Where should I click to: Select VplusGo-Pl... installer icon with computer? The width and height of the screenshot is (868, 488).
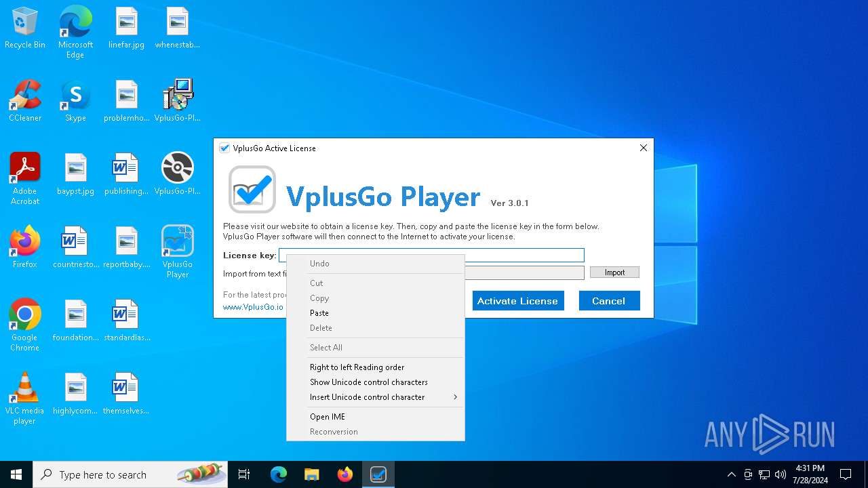pyautogui.click(x=177, y=102)
